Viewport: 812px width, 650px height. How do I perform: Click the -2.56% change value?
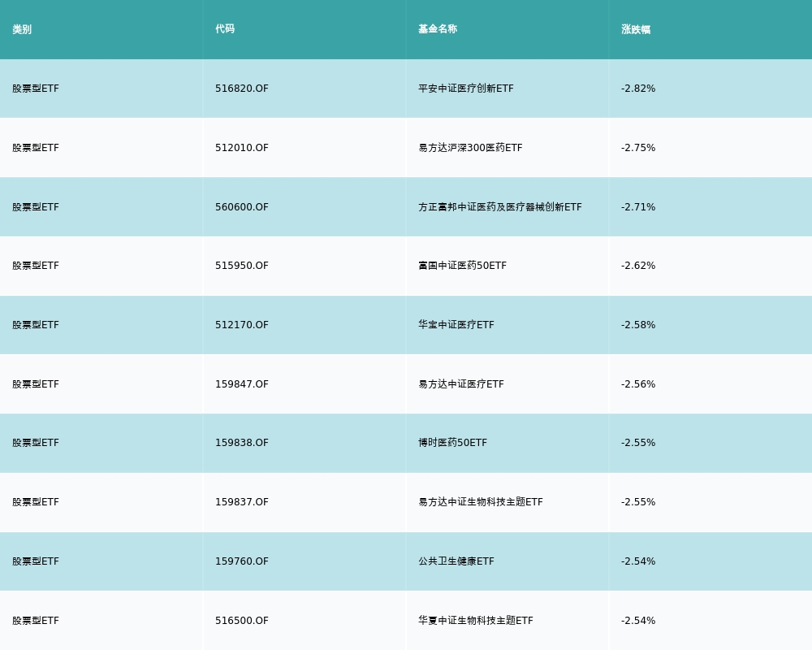tap(638, 384)
